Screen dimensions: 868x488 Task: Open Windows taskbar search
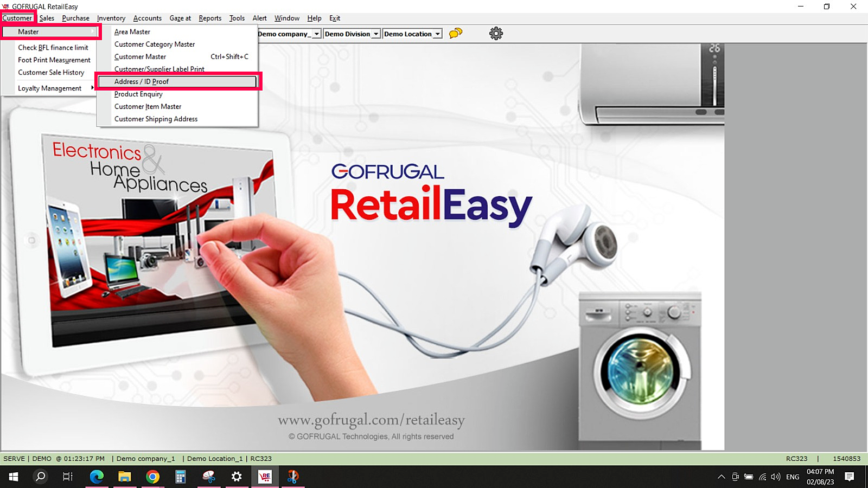(40, 477)
